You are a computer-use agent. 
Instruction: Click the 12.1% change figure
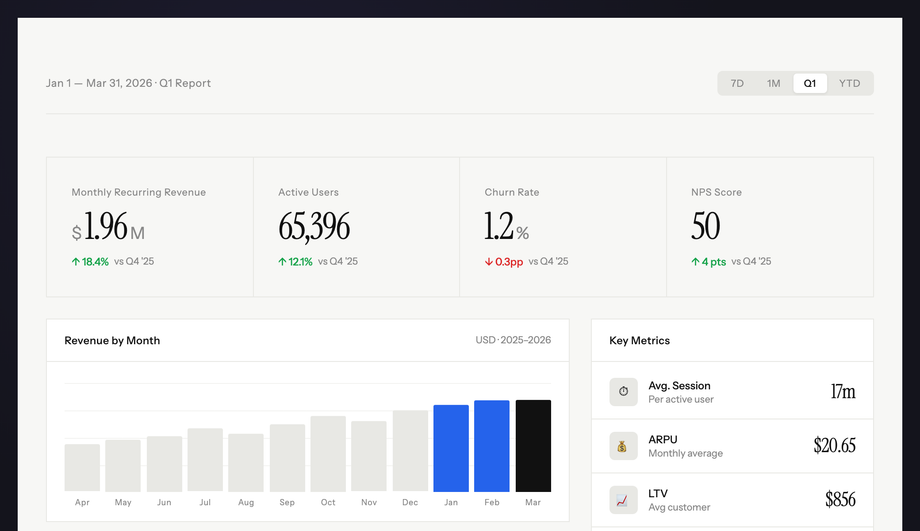tap(300, 262)
